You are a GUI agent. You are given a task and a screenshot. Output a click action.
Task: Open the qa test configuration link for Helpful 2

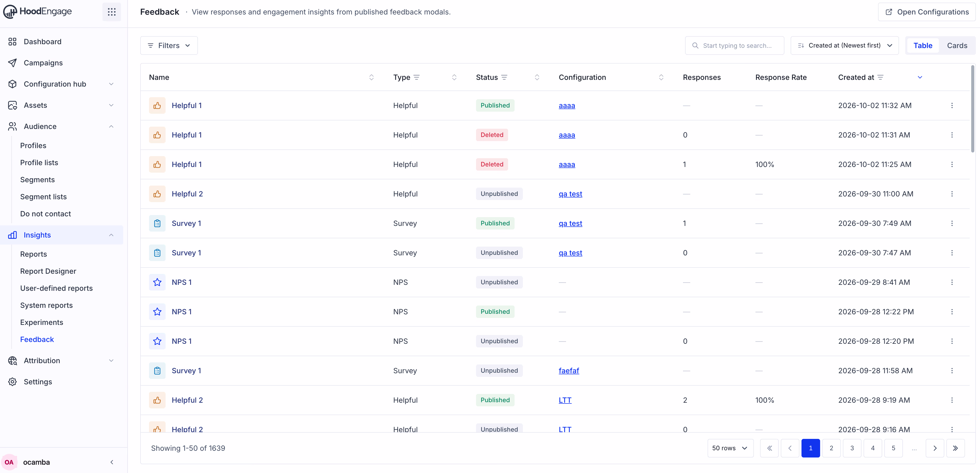point(570,194)
